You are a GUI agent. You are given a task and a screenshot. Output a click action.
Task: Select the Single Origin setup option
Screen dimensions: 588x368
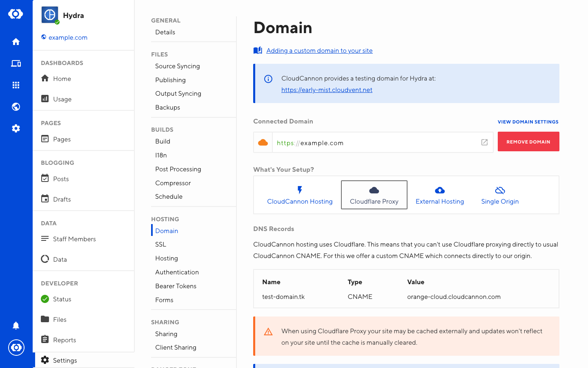[500, 195]
